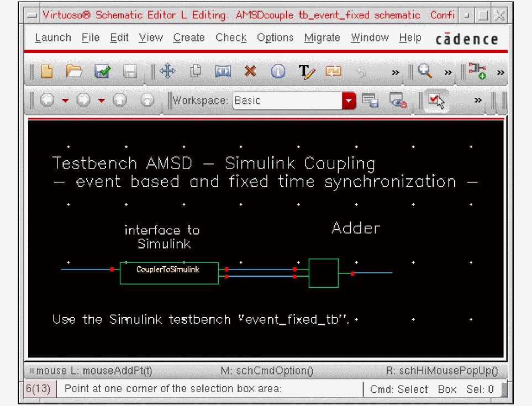
Task: Toggle the eye visibility icon
Action: pyautogui.click(x=398, y=101)
